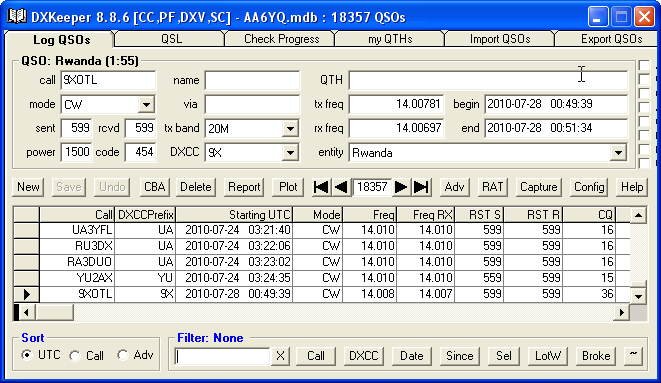Select Adv sort order

pyautogui.click(x=123, y=355)
